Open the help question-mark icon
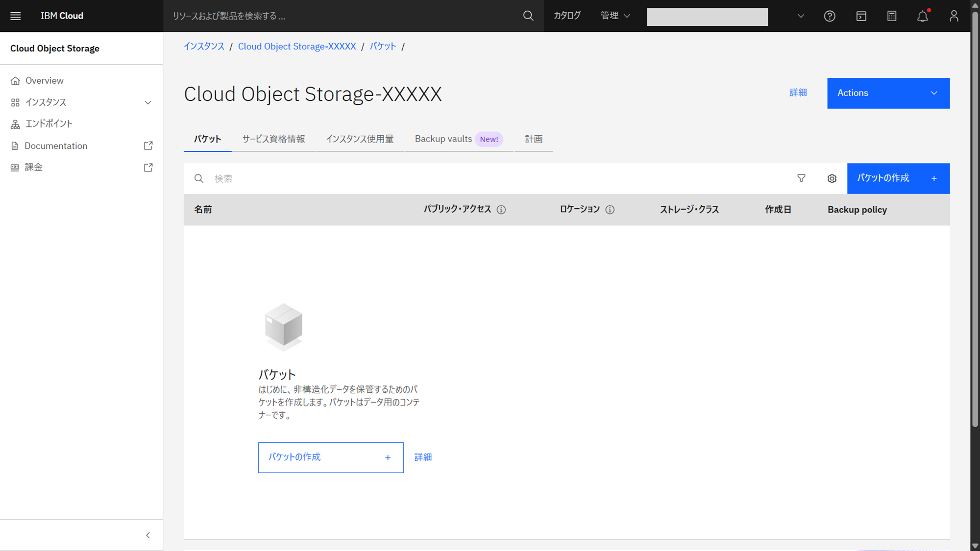Screen dimensions: 980x551 (829, 16)
